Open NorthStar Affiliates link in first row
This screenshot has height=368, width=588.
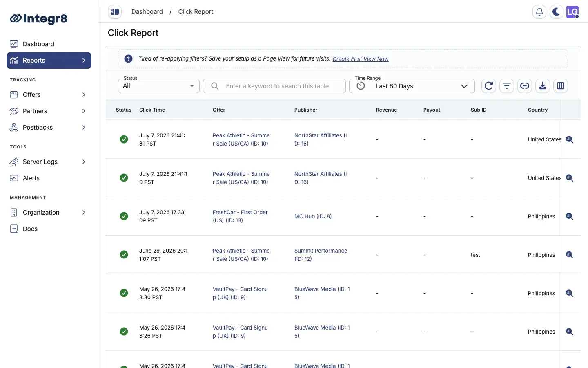pyautogui.click(x=321, y=139)
